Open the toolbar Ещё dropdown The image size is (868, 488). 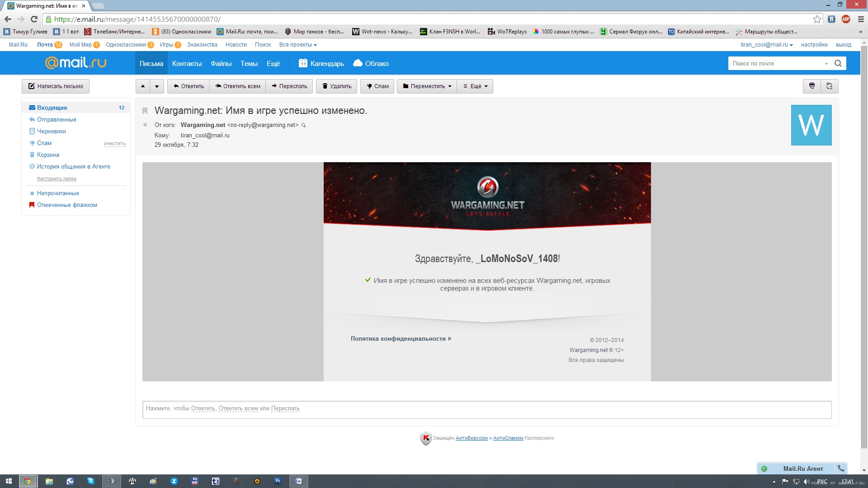point(475,86)
